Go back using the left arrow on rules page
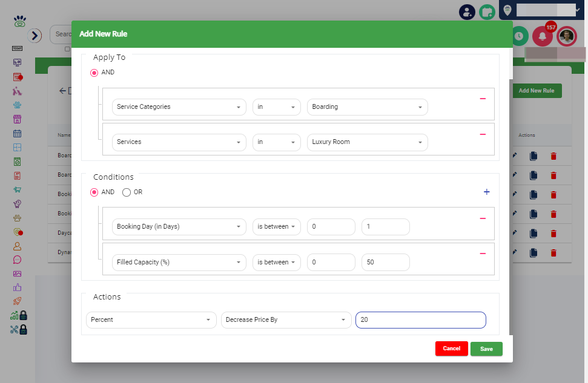Image resolution: width=588 pixels, height=383 pixels. coord(62,91)
